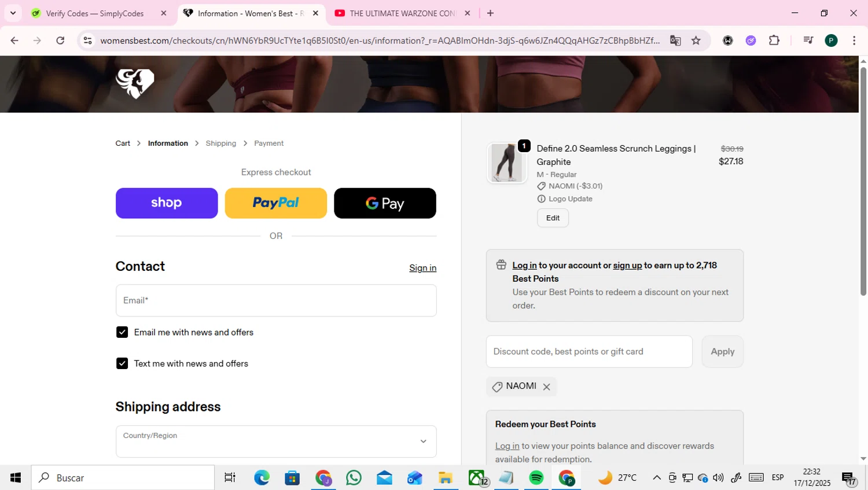Reload the checkout page
This screenshot has width=868, height=490.
pyautogui.click(x=60, y=40)
